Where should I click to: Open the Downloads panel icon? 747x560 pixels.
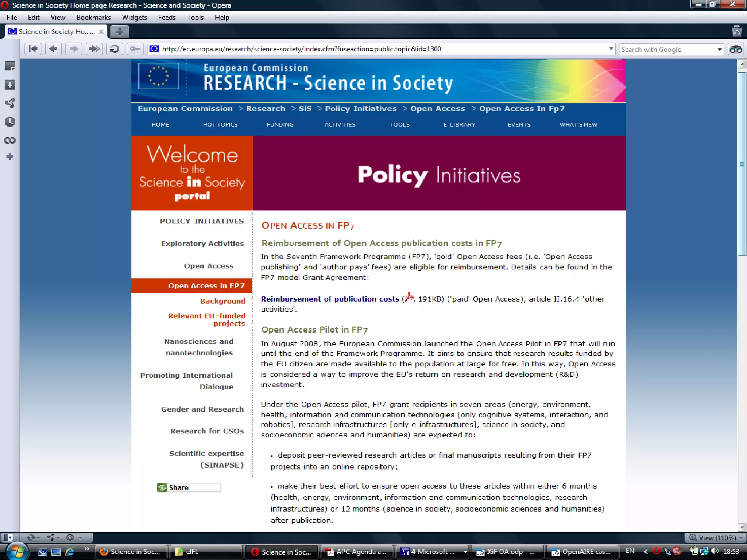[x=10, y=85]
